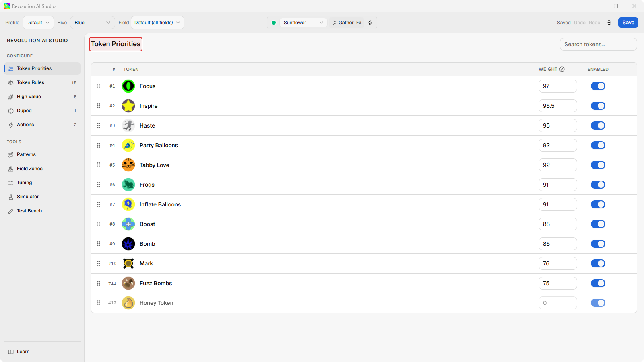Click the Mark token icon
Screen dimensions: 644x362
(x=128, y=263)
